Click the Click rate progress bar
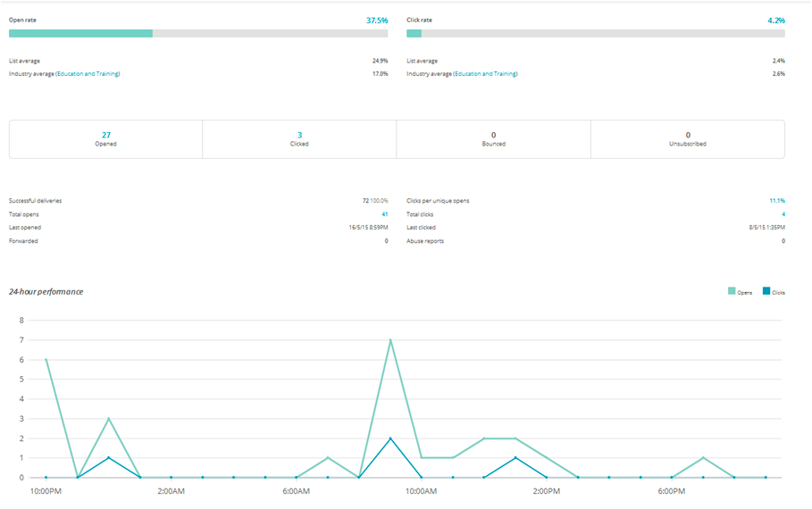The width and height of the screenshot is (812, 509). 595,34
